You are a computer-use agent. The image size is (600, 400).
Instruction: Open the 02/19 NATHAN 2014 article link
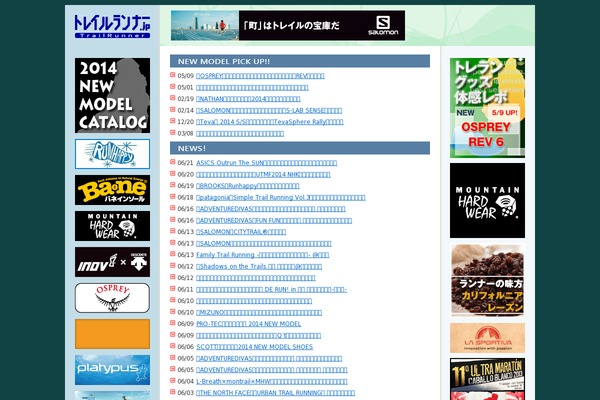click(x=248, y=99)
